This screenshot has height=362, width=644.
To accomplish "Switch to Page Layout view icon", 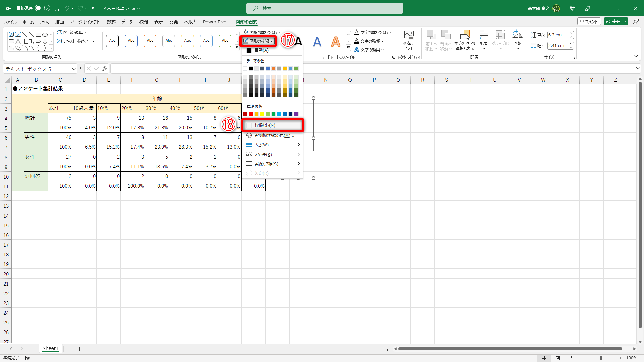I will (557, 358).
